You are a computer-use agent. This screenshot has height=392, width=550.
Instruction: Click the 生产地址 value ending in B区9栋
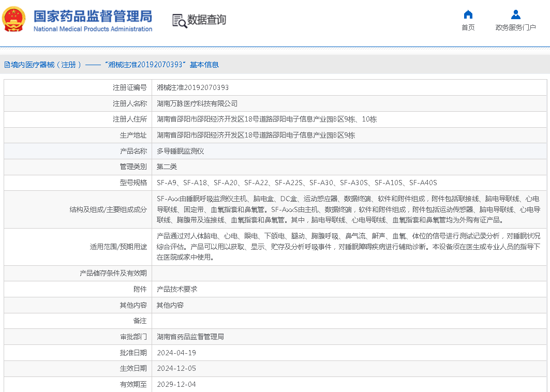(256, 135)
